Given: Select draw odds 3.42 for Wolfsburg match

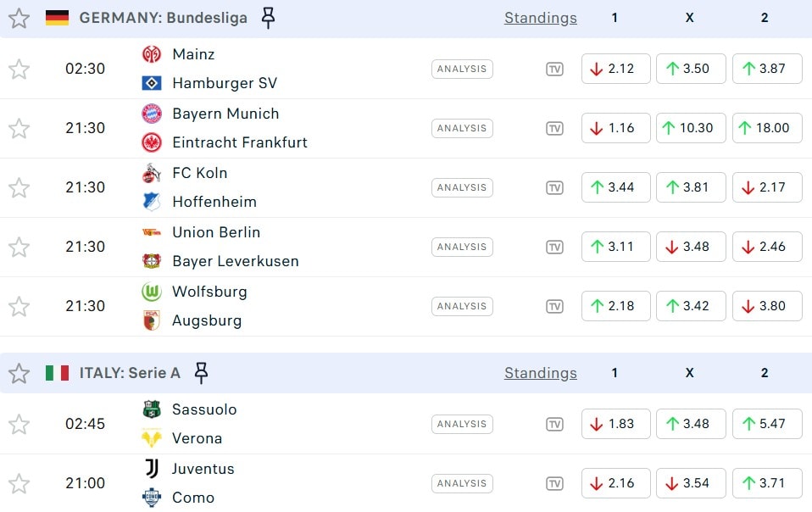Looking at the screenshot, I should 690,306.
